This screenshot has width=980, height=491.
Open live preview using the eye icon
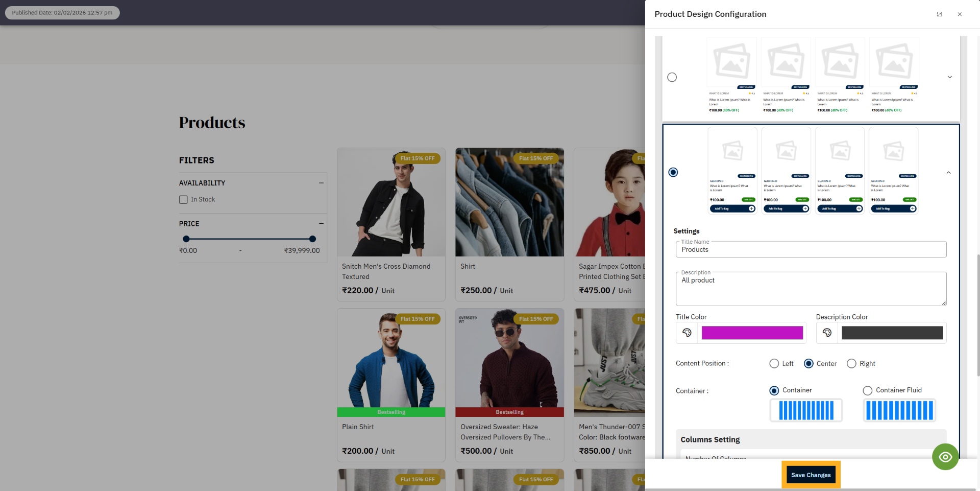coord(945,456)
